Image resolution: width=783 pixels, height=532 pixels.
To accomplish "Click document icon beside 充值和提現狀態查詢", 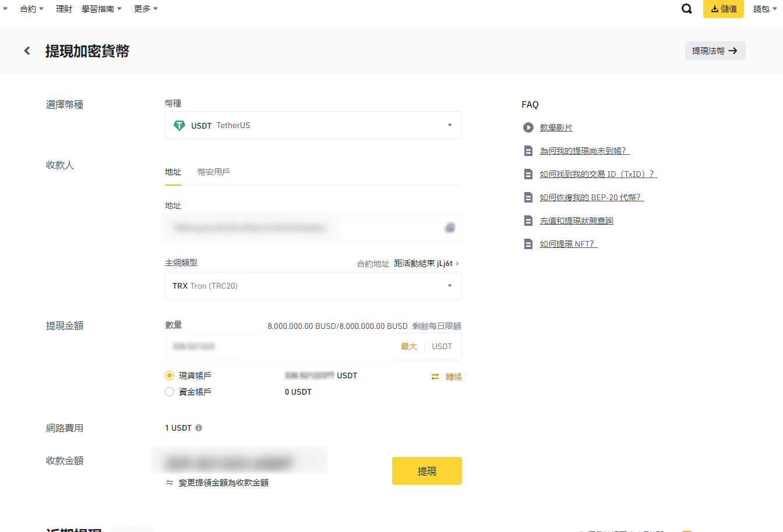I will pyautogui.click(x=528, y=221).
